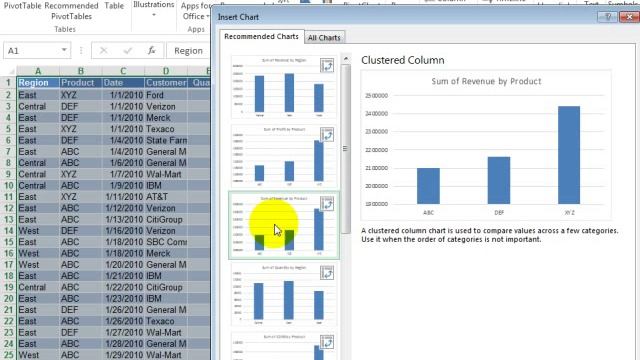Click cell containing Ford
The height and width of the screenshot is (360, 640).
coord(166,95)
